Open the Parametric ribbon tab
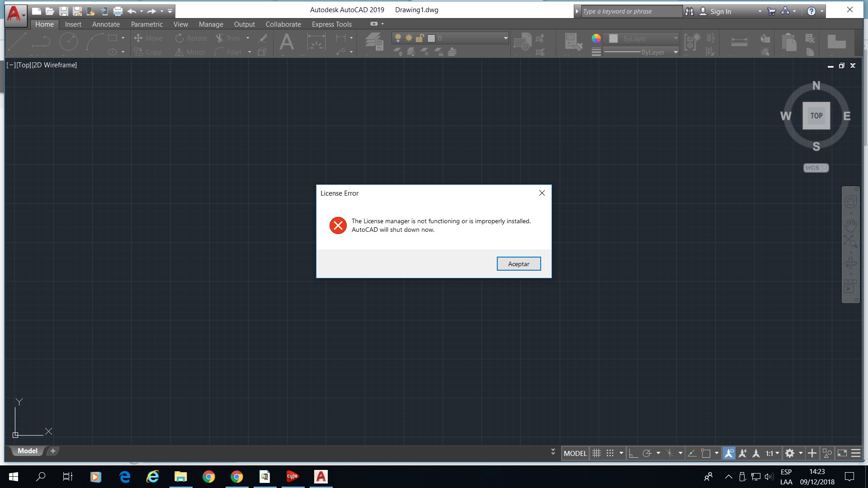The width and height of the screenshot is (868, 488). click(147, 24)
